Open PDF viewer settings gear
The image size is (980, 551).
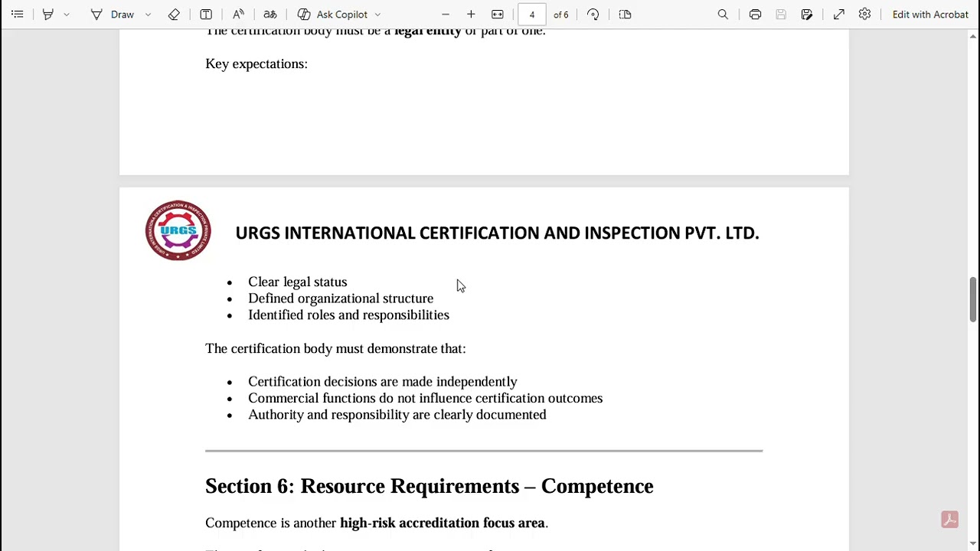point(864,15)
